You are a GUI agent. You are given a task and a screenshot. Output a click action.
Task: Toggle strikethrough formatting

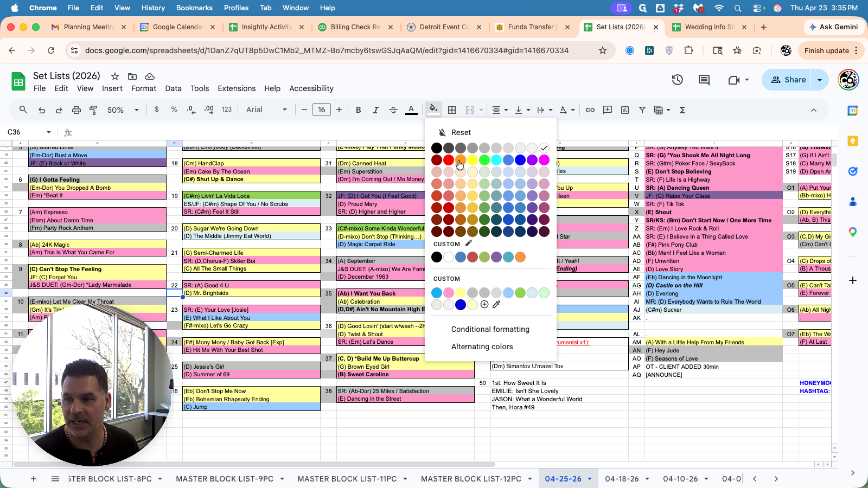[x=393, y=110]
